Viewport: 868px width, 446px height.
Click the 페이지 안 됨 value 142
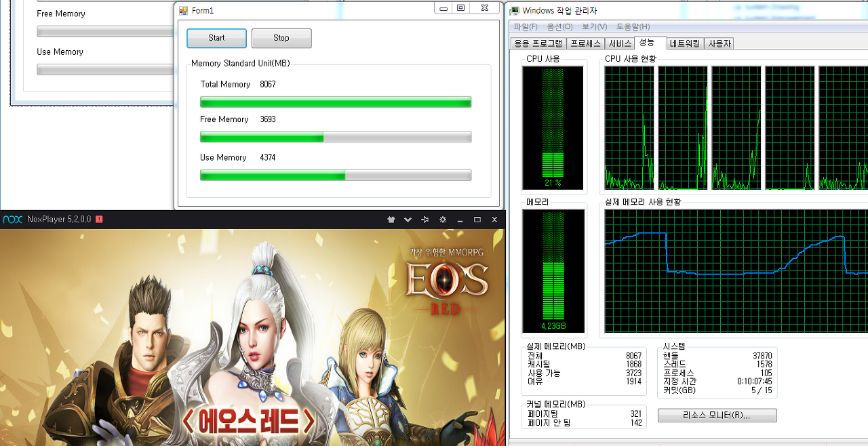pyautogui.click(x=635, y=422)
